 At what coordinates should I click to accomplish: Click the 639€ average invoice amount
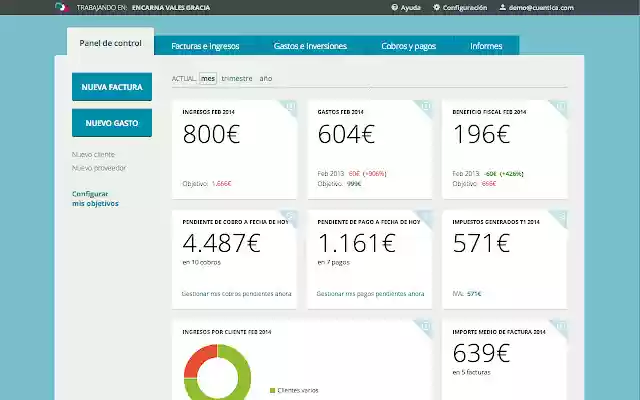482,353
